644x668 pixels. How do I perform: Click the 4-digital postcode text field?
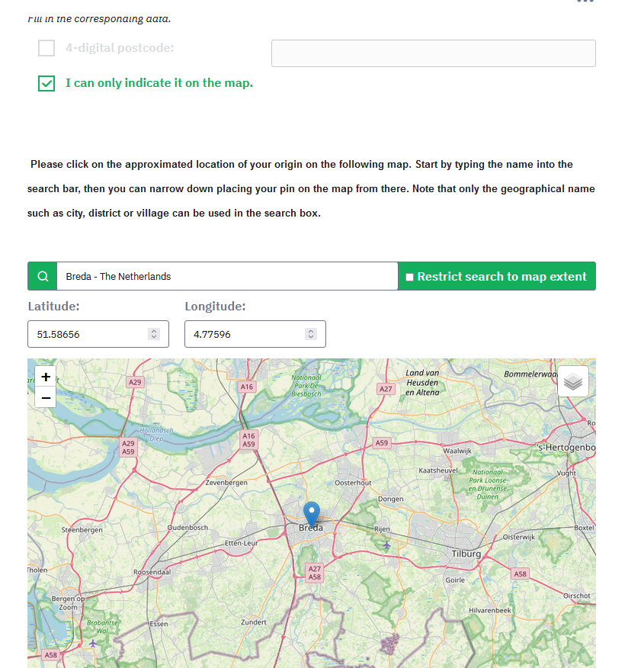[433, 53]
